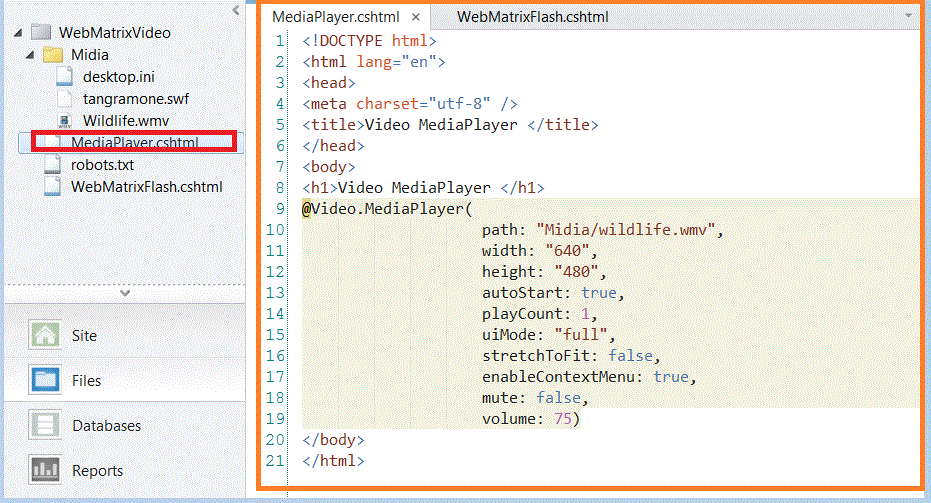Click the mute false value

(x=558, y=398)
